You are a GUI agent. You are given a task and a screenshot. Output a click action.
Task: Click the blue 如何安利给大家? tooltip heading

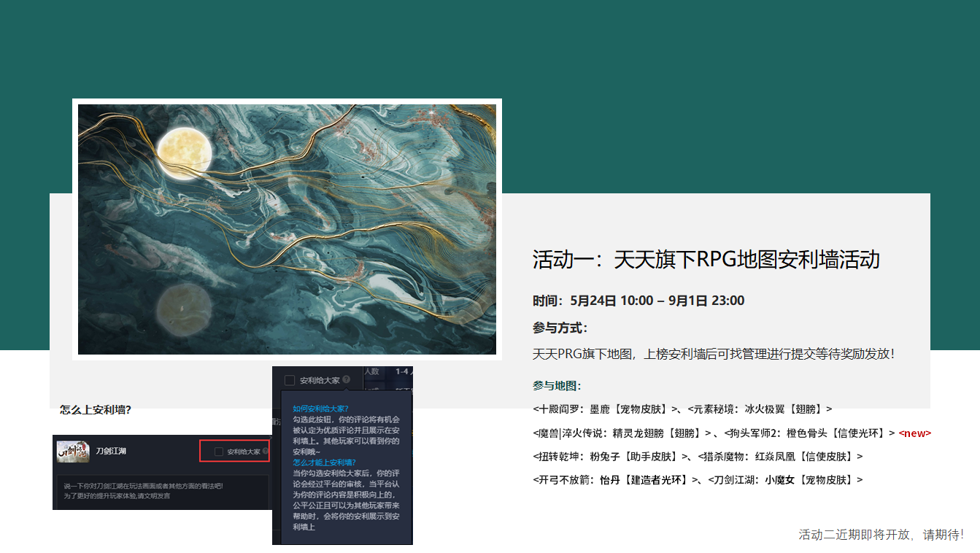click(320, 409)
